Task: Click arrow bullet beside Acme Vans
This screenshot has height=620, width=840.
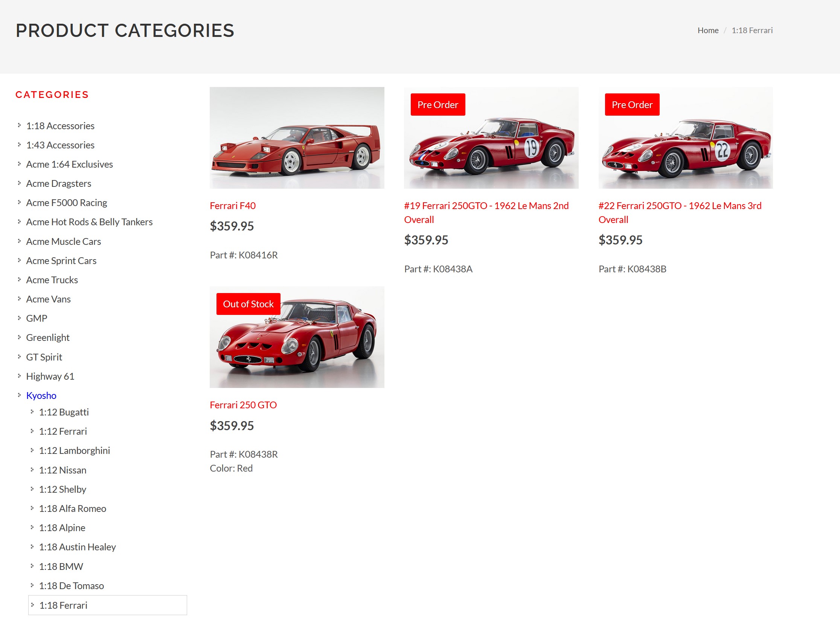Action: click(19, 299)
